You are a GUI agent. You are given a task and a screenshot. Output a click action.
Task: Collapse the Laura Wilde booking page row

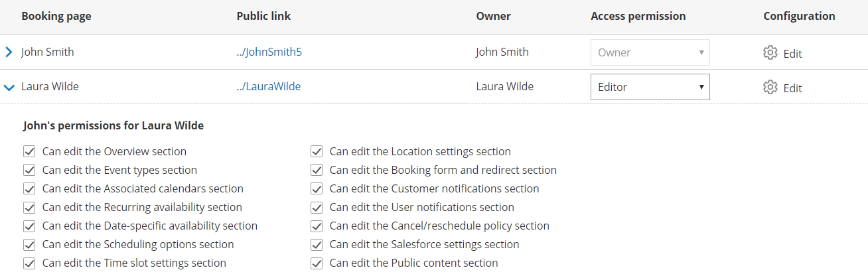9,87
